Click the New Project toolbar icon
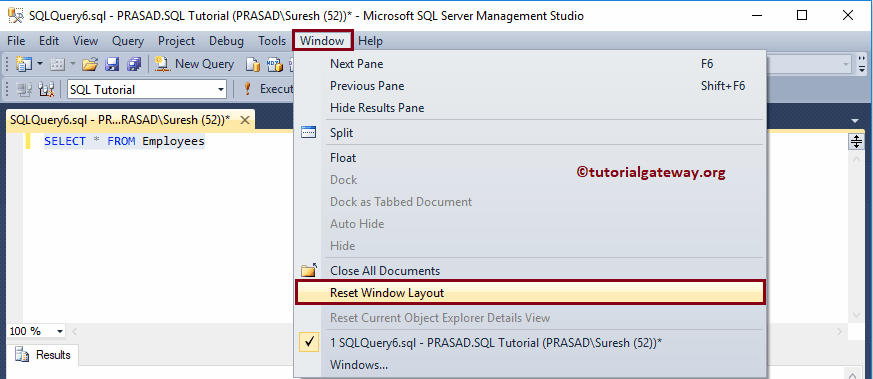Image resolution: width=873 pixels, height=379 pixels. click(24, 64)
